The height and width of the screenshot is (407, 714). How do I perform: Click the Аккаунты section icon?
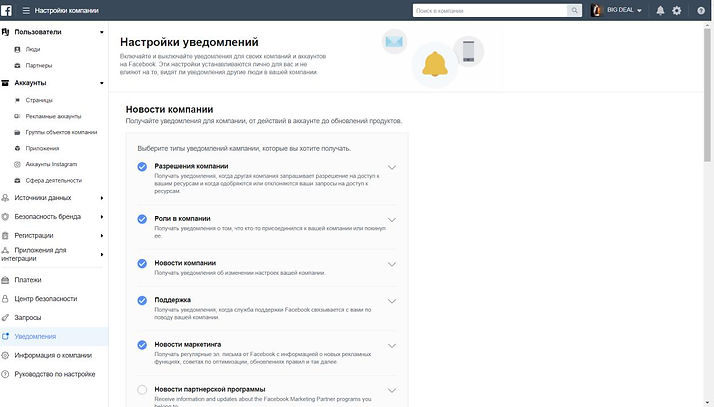[5, 83]
